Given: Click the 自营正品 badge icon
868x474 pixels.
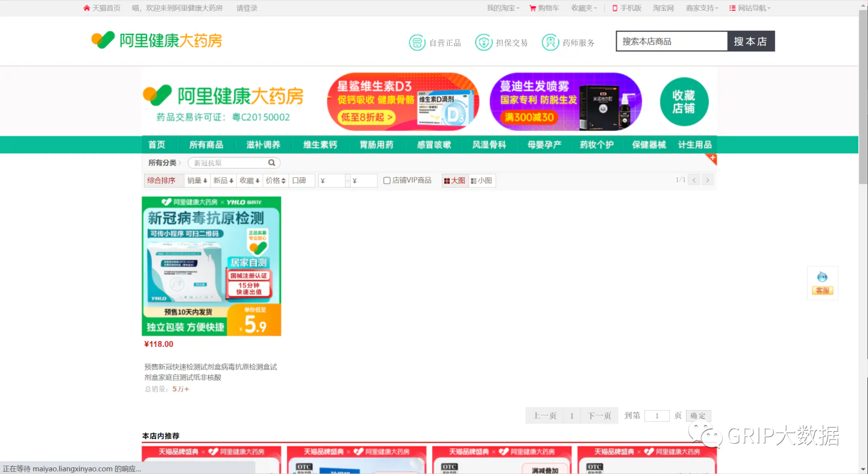Looking at the screenshot, I should pos(417,42).
